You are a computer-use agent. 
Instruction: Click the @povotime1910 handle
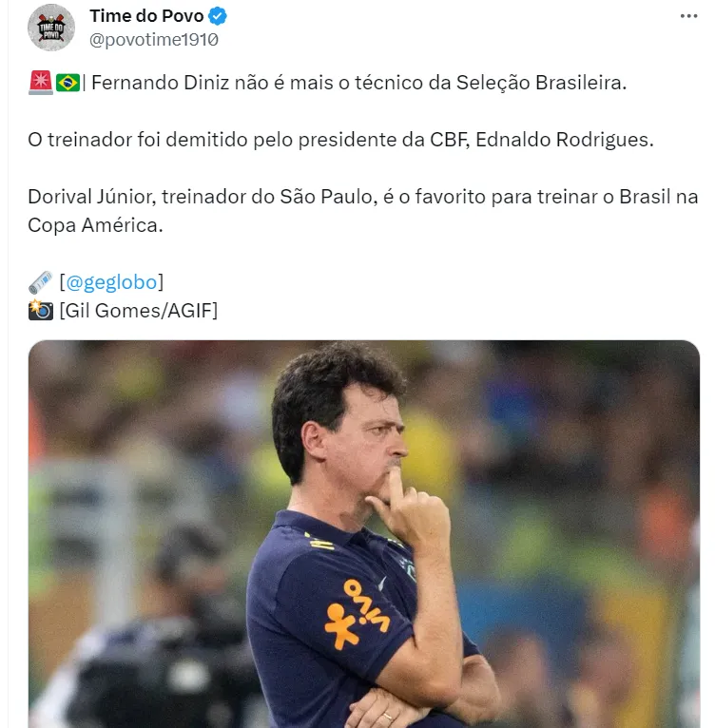154,40
